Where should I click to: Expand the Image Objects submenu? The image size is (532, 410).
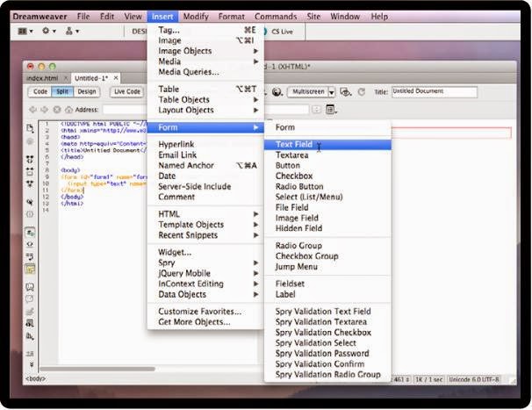205,51
